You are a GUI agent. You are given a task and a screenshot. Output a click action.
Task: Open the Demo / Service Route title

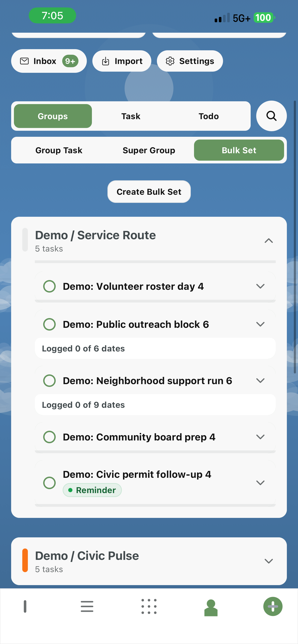[95, 235]
